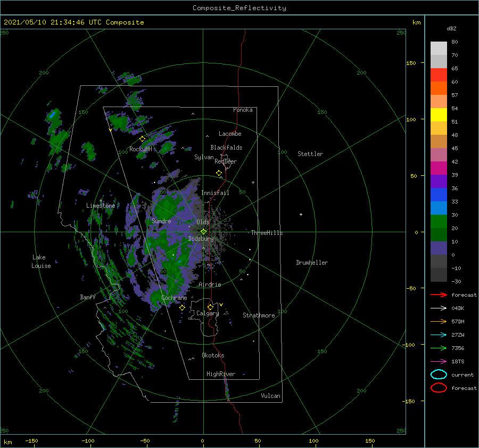
Task: Click the yellow swatch between 54 and 51
Action: click(439, 115)
